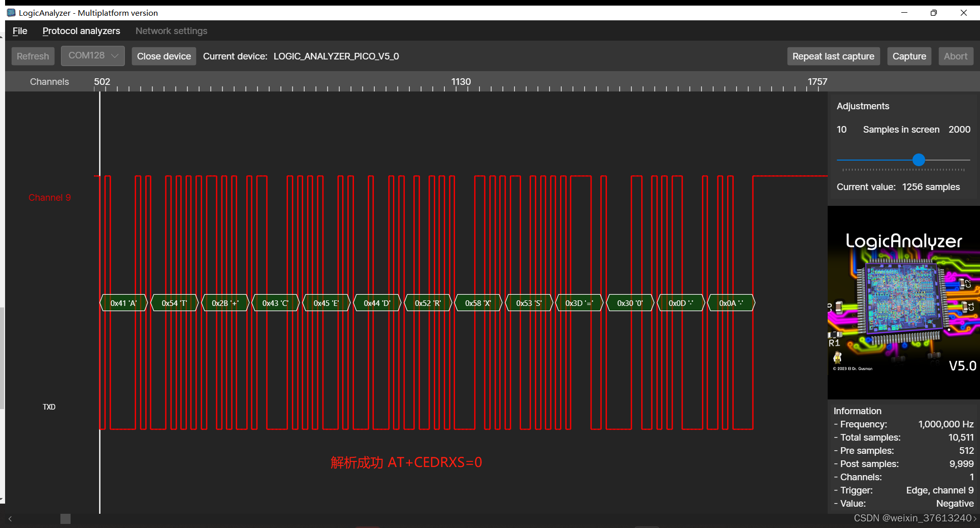The width and height of the screenshot is (980, 528).
Task: Click Repeat last capture button
Action: [833, 56]
